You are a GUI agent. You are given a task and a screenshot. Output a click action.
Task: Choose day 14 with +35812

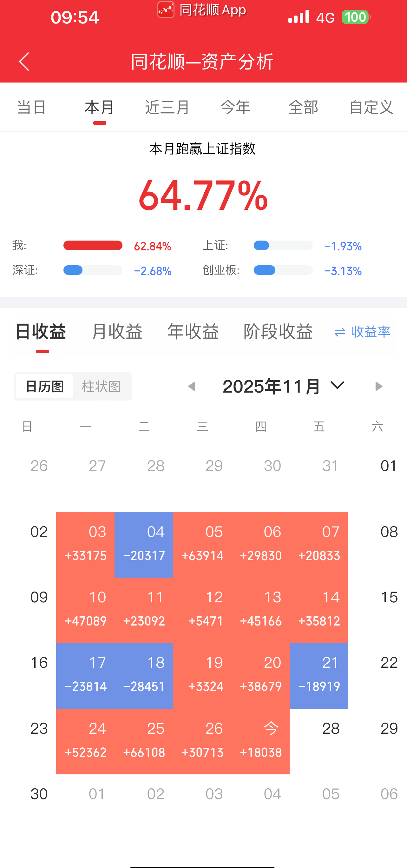point(319,610)
